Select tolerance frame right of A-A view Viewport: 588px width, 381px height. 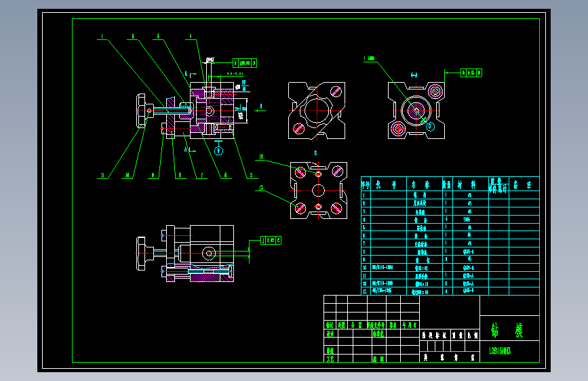[471, 73]
